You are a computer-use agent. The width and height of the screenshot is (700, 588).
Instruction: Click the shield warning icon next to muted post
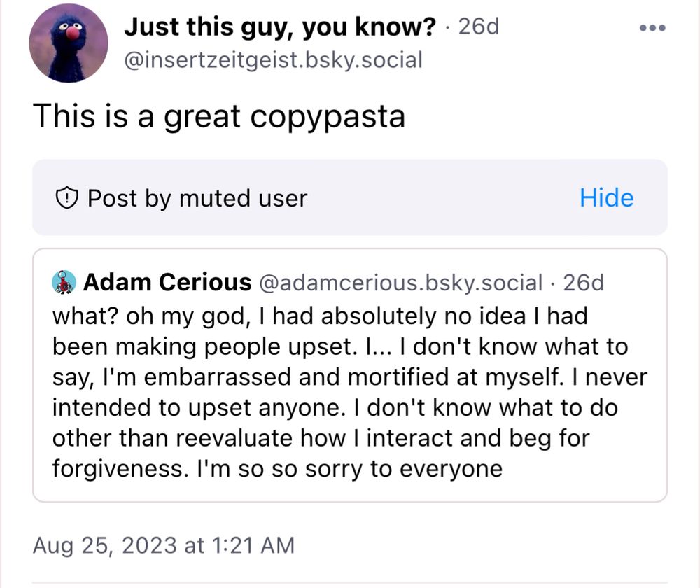coord(66,198)
